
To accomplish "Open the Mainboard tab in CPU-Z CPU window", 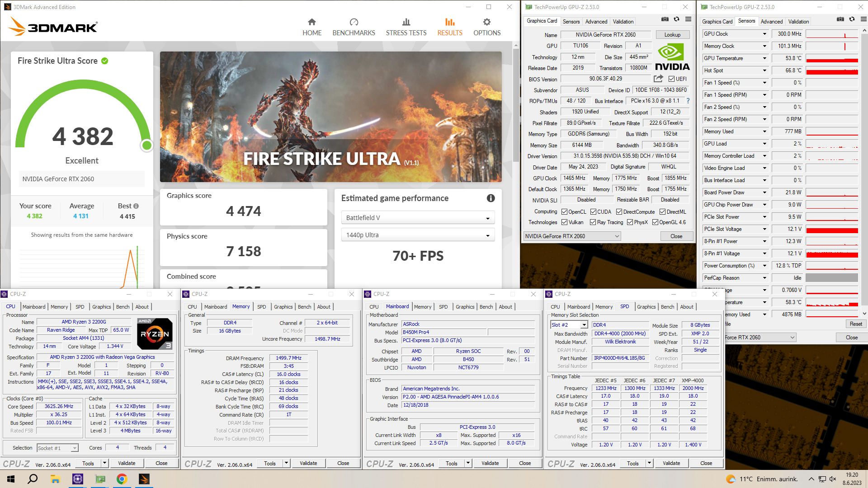I will pyautogui.click(x=34, y=307).
